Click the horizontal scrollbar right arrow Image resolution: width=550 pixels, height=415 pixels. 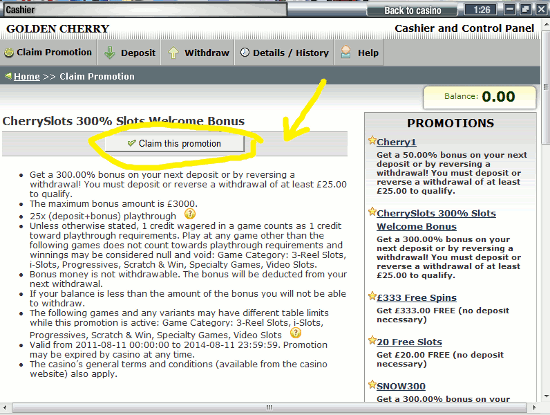pyautogui.click(x=534, y=407)
